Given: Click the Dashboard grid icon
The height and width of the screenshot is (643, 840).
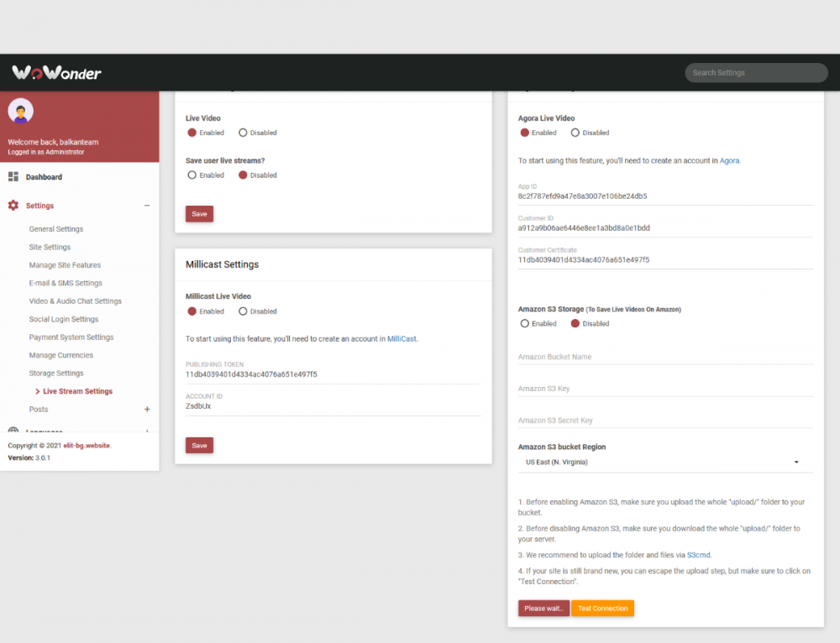Looking at the screenshot, I should coord(13,176).
